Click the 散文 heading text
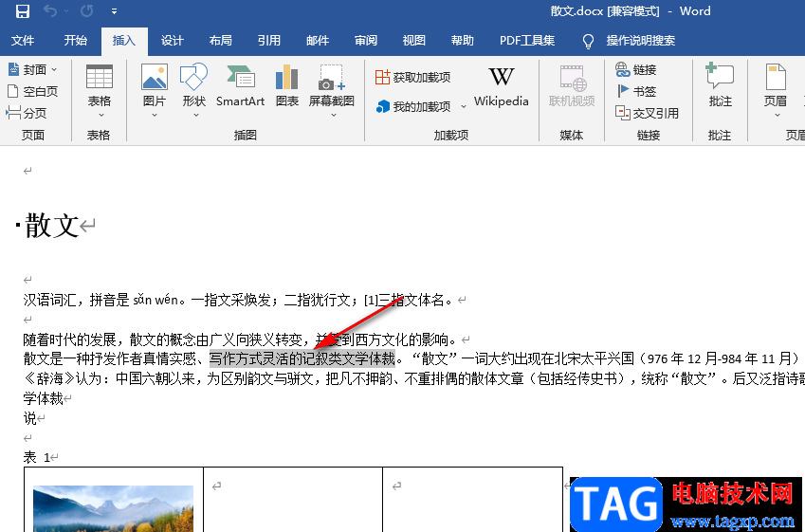Screen dimensions: 805x532 pyautogui.click(x=51, y=226)
